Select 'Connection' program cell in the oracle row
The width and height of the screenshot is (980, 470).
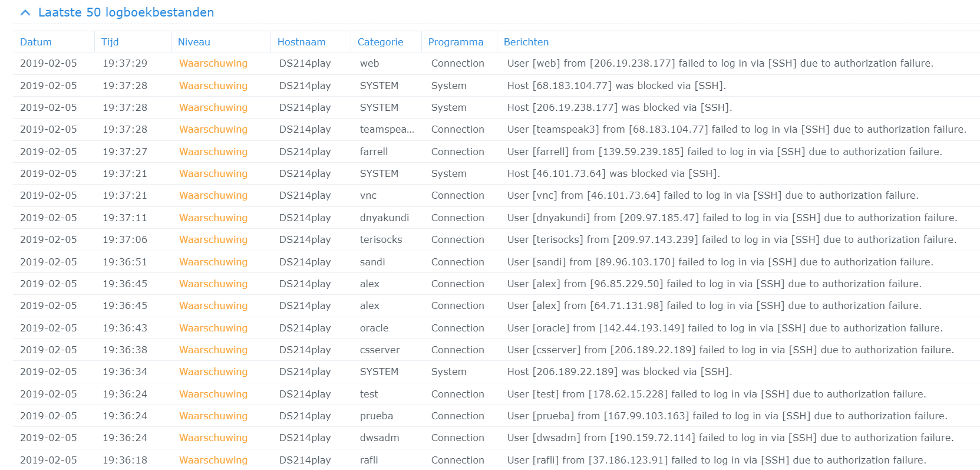point(458,328)
